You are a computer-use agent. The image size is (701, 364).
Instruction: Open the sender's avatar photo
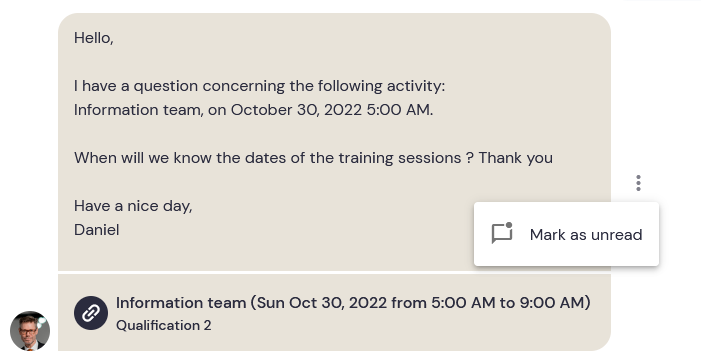click(x=30, y=331)
